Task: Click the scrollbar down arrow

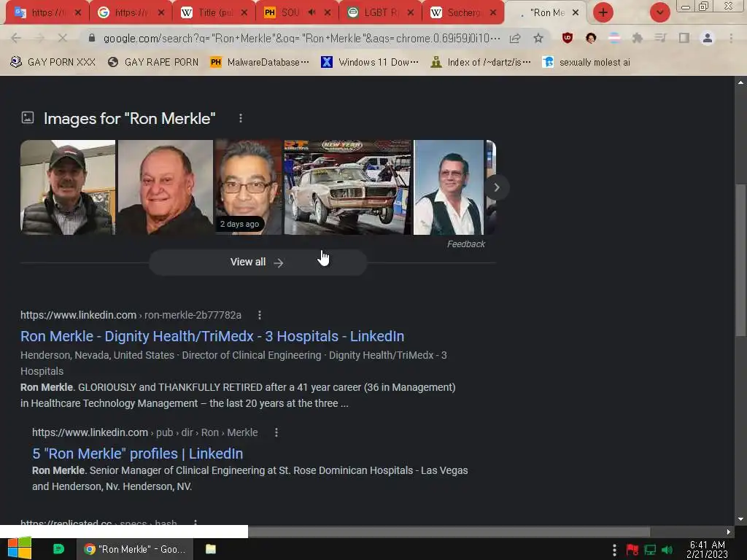Action: point(740,519)
